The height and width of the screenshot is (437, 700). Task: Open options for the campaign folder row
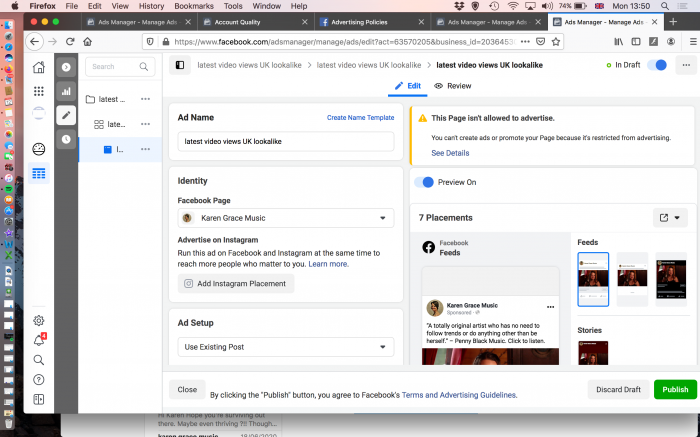pyautogui.click(x=145, y=99)
